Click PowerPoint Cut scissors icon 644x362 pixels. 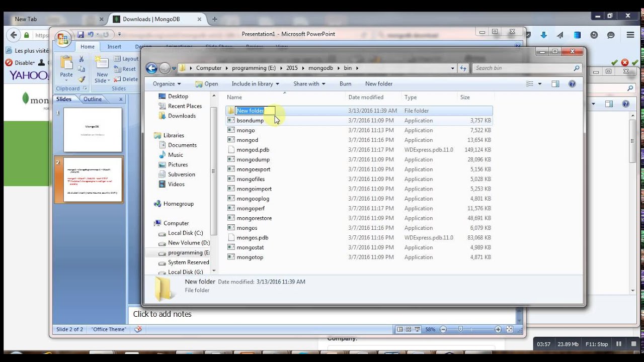coord(81,59)
